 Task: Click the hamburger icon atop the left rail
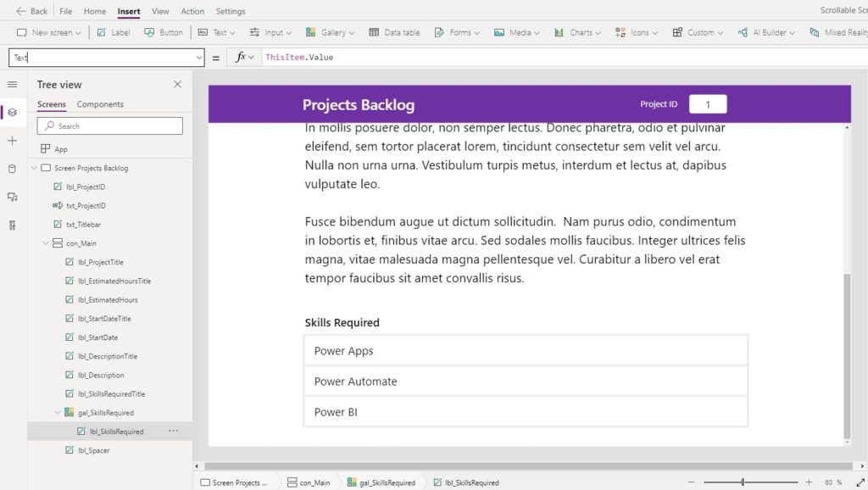click(12, 85)
